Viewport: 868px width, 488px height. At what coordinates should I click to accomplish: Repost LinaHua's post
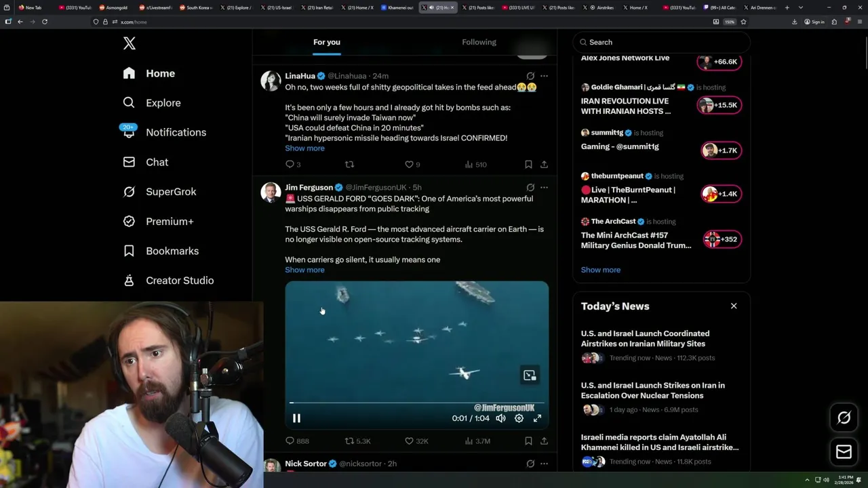(349, 164)
